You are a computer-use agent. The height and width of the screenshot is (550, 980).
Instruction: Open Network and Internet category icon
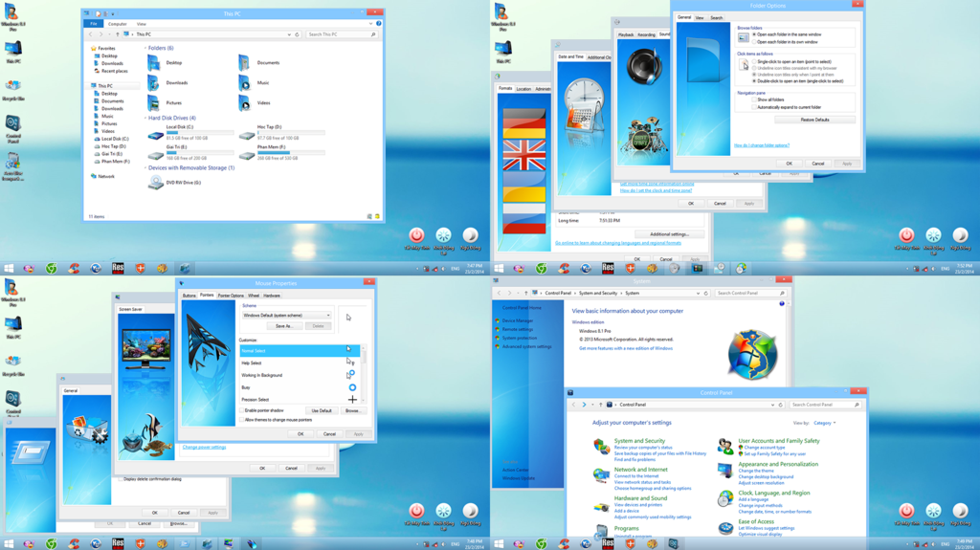pyautogui.click(x=601, y=475)
